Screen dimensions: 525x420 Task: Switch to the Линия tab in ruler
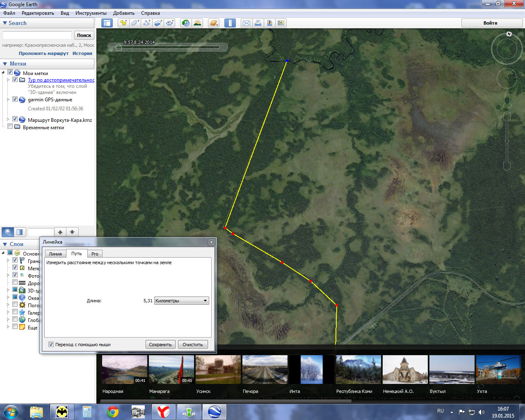point(55,254)
